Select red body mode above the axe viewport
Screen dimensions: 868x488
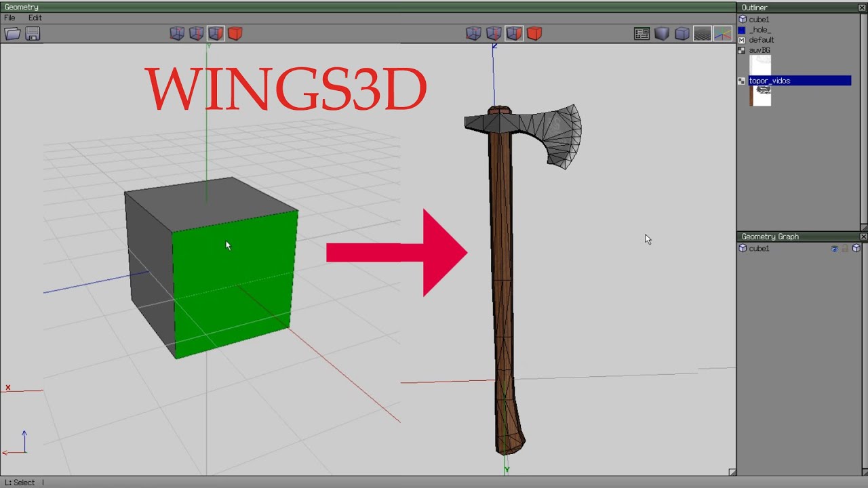[534, 33]
